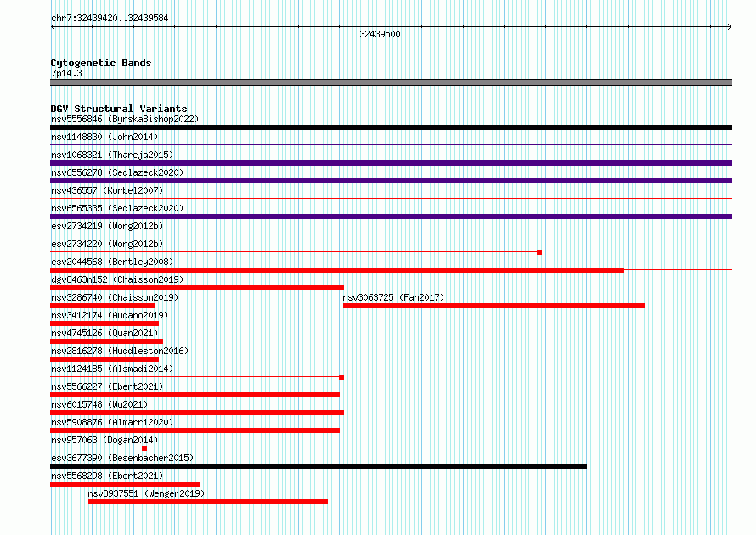Screen dimensions: 756x535
Task: Open the nsv1148830 (John2014) variant label
Action: coord(104,137)
